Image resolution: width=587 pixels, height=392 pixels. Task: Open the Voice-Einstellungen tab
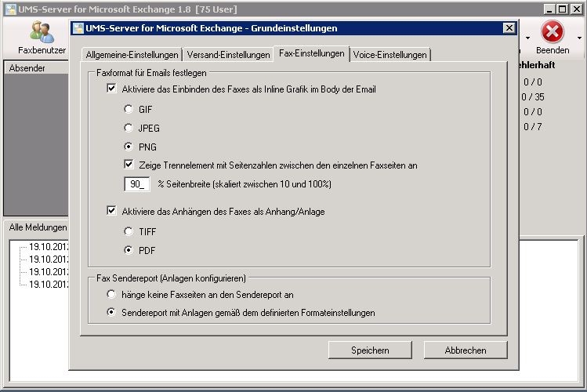click(390, 55)
